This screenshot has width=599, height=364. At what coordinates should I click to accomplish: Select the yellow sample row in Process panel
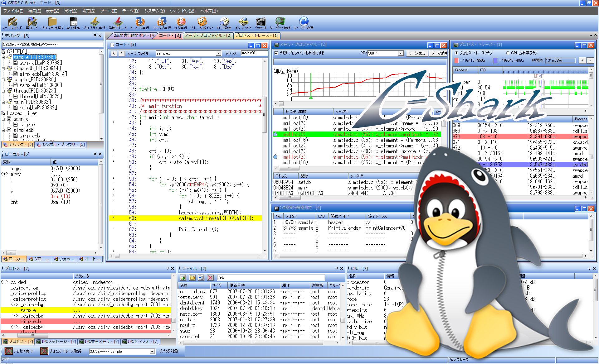[85, 310]
